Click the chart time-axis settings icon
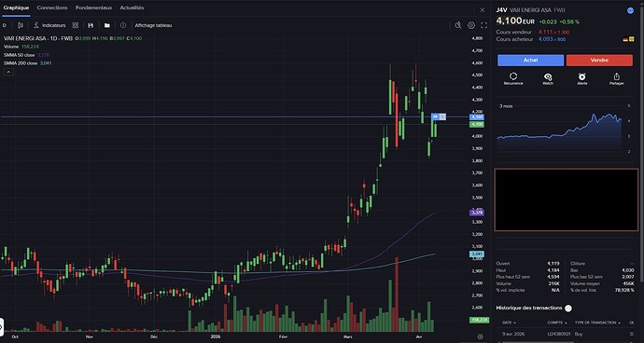This screenshot has height=343, width=644. click(480, 336)
